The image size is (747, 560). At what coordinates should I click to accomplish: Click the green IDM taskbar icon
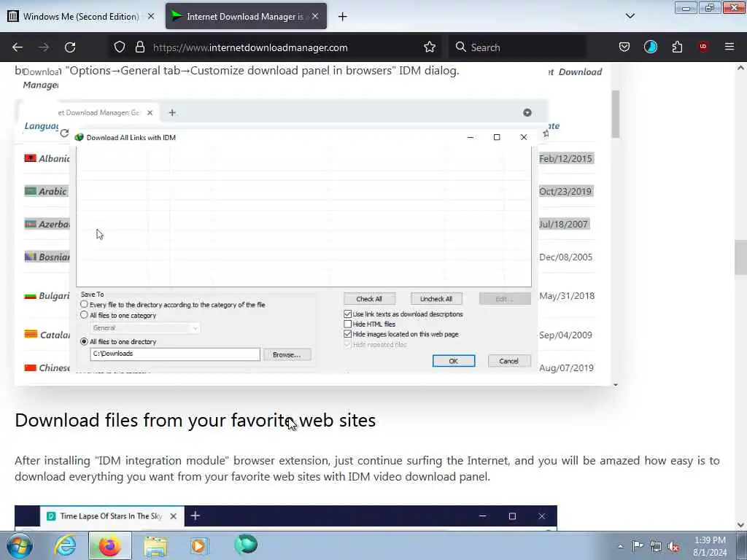(x=246, y=545)
